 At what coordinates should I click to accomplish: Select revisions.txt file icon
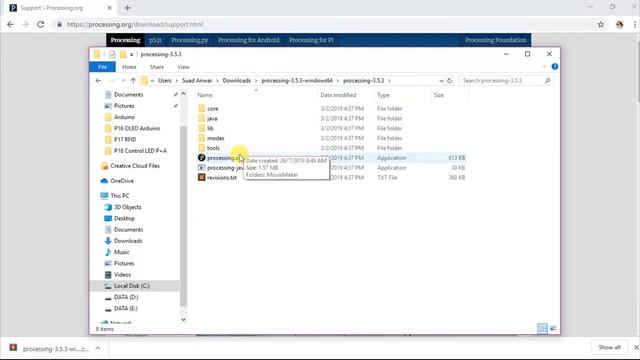(x=201, y=177)
